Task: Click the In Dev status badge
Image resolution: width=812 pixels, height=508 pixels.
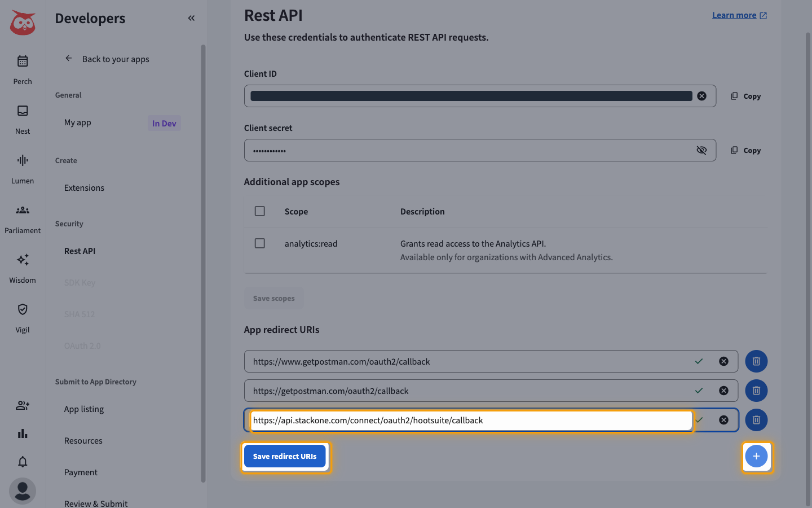Action: tap(164, 123)
